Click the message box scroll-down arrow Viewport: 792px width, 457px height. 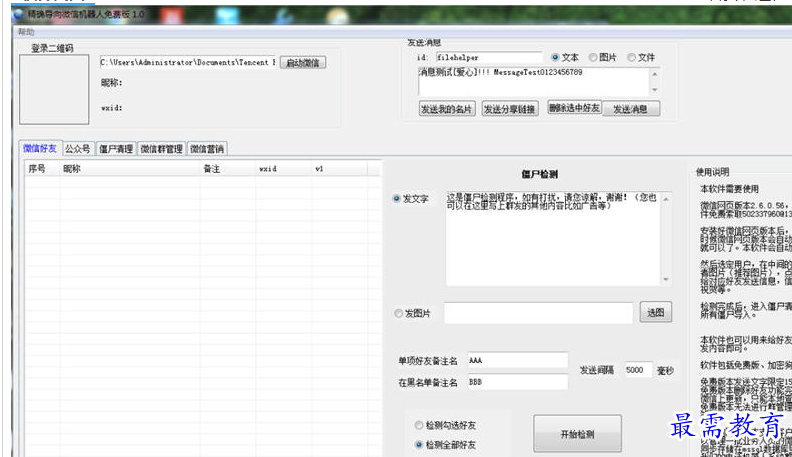(x=655, y=89)
